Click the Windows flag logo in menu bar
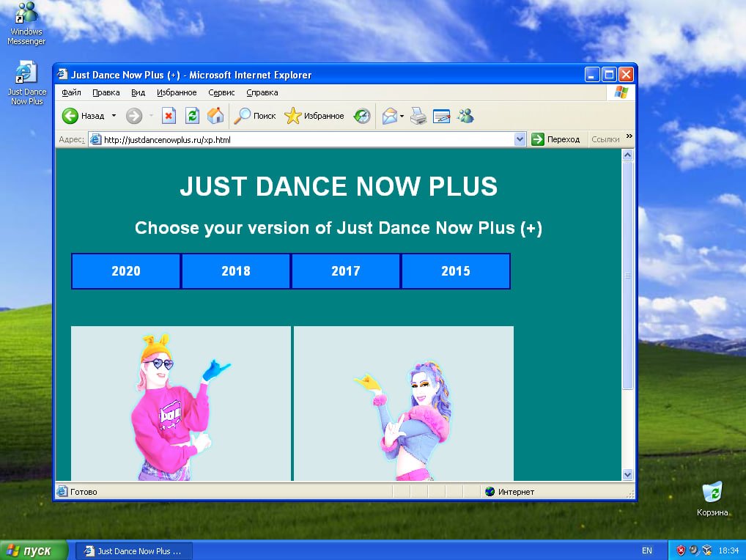 (621, 92)
